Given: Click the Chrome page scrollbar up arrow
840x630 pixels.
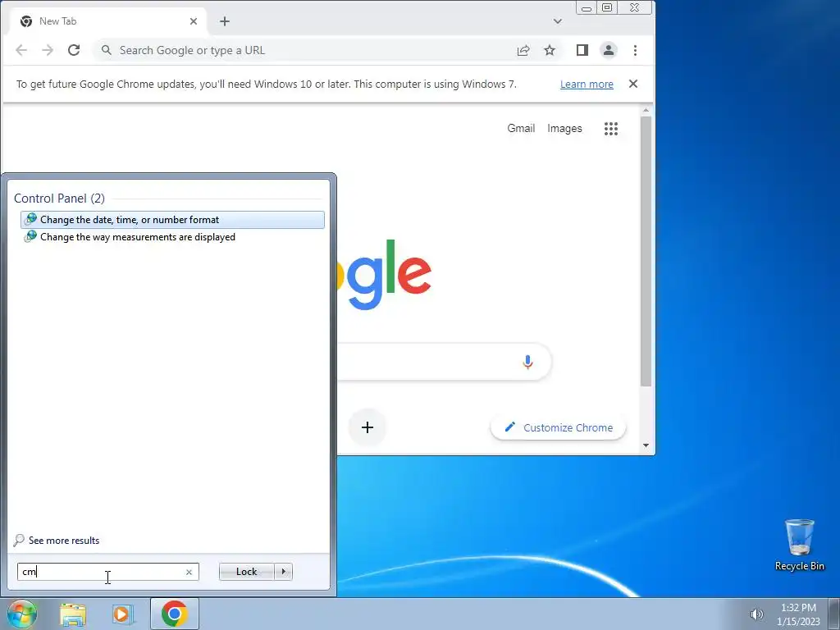Looking at the screenshot, I should click(x=646, y=111).
